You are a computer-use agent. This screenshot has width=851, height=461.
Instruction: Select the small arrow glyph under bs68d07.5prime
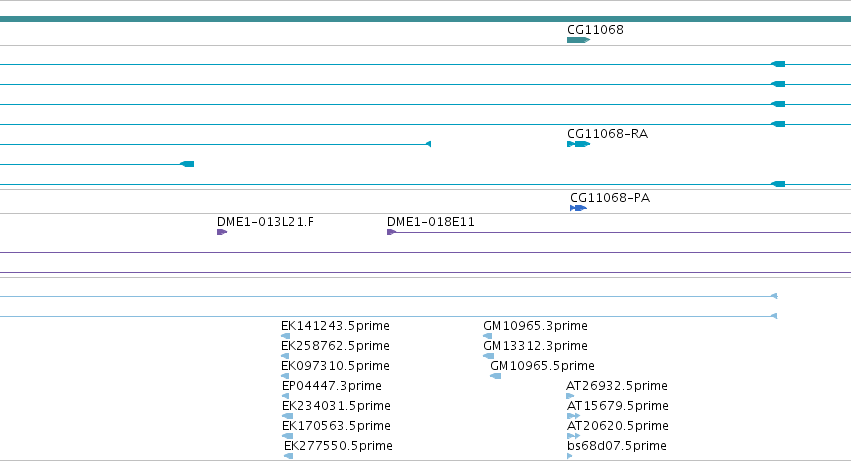[570, 456]
